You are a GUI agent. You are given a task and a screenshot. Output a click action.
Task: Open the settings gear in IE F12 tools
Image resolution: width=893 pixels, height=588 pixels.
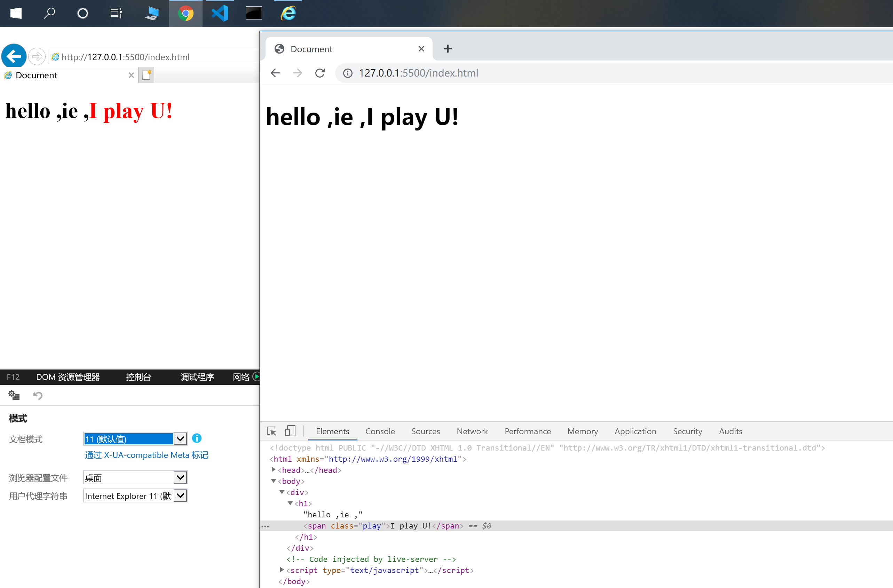tap(14, 395)
